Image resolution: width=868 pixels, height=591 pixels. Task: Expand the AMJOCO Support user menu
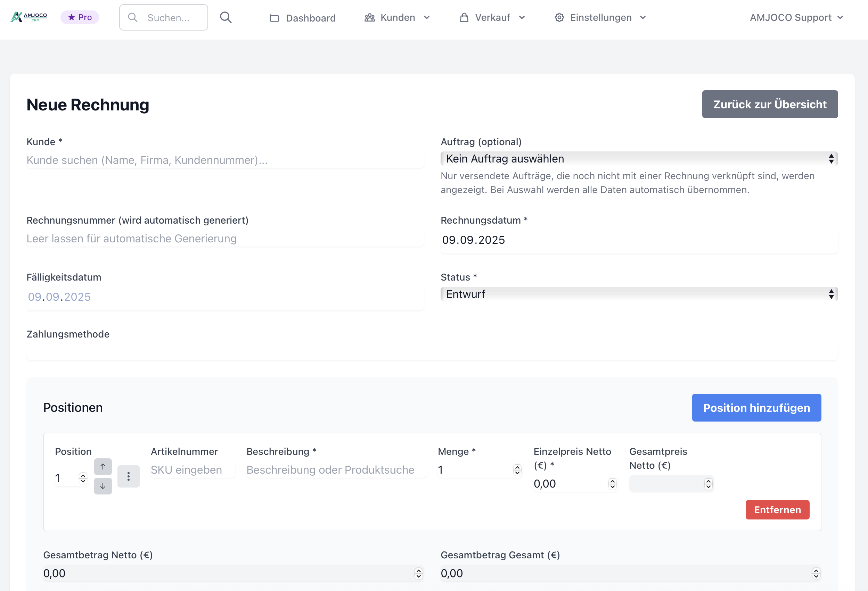[796, 18]
